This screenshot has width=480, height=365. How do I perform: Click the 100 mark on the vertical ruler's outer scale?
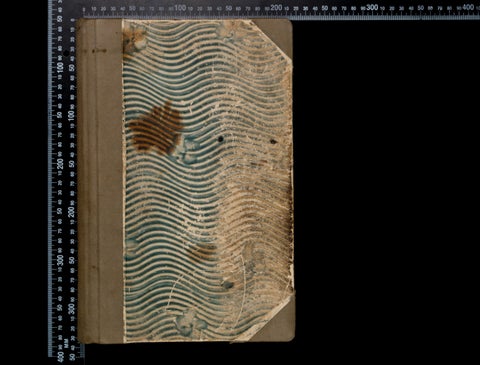60,66
